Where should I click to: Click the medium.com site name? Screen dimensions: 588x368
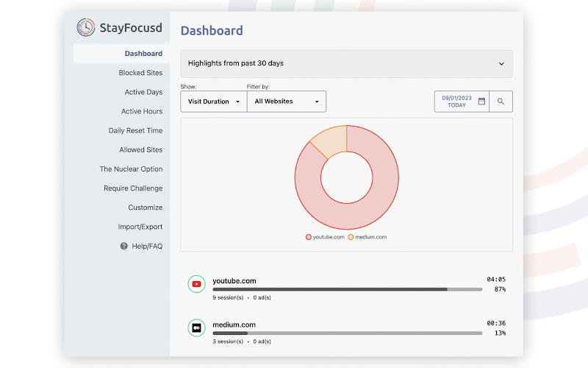click(x=234, y=325)
